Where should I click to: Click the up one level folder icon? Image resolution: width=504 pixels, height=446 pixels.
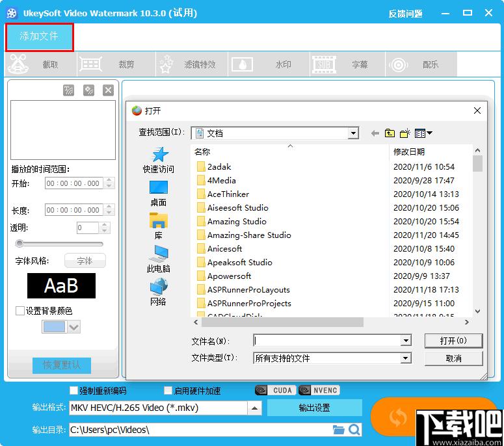click(390, 133)
